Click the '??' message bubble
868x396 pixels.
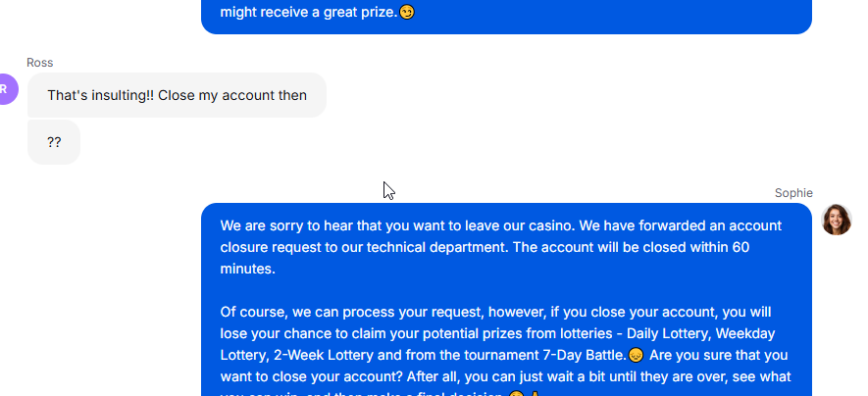tap(54, 142)
